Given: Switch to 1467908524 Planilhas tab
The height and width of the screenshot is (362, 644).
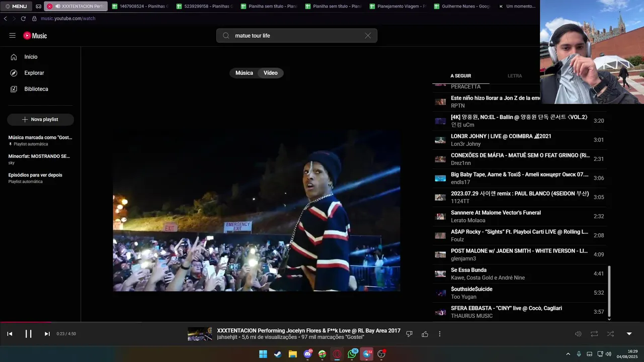Looking at the screenshot, I should [x=140, y=6].
